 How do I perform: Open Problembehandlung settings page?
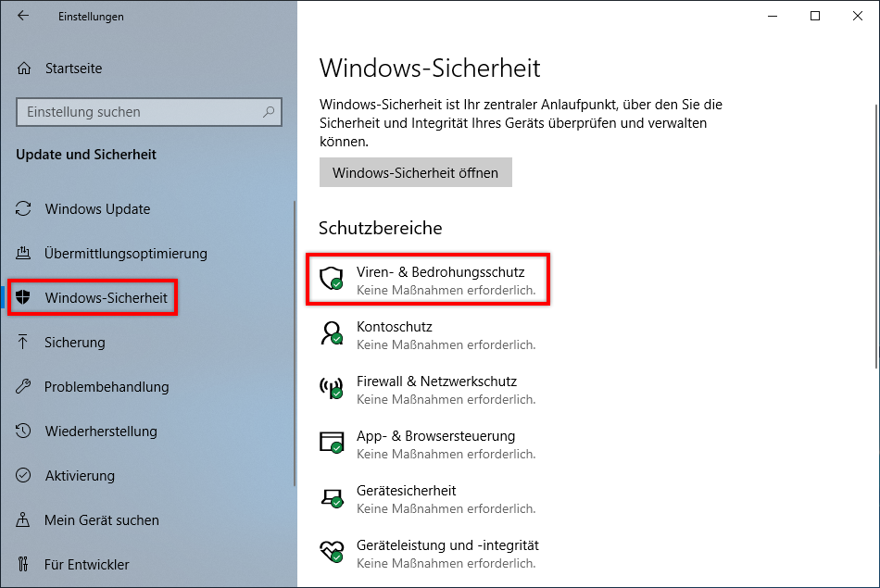click(106, 387)
